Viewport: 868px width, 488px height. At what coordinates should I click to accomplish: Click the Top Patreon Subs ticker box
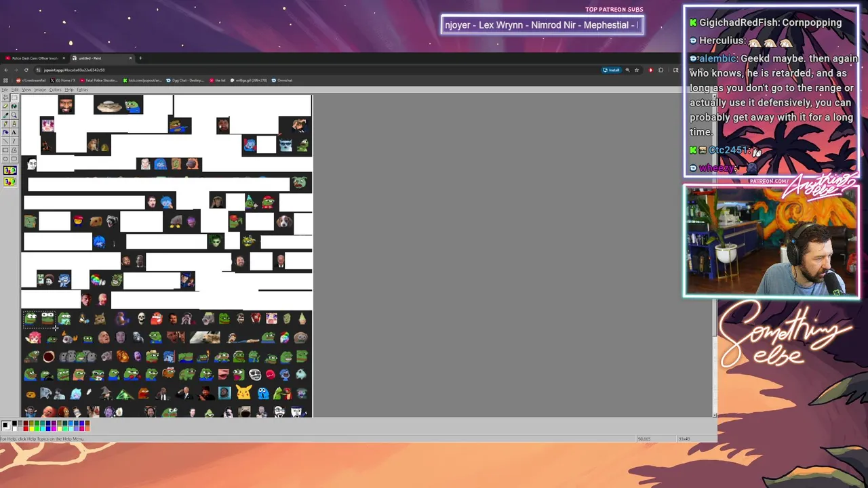(x=542, y=25)
